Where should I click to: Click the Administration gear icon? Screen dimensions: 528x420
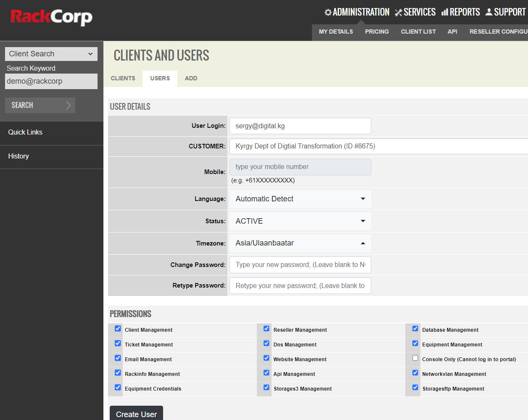tap(328, 12)
